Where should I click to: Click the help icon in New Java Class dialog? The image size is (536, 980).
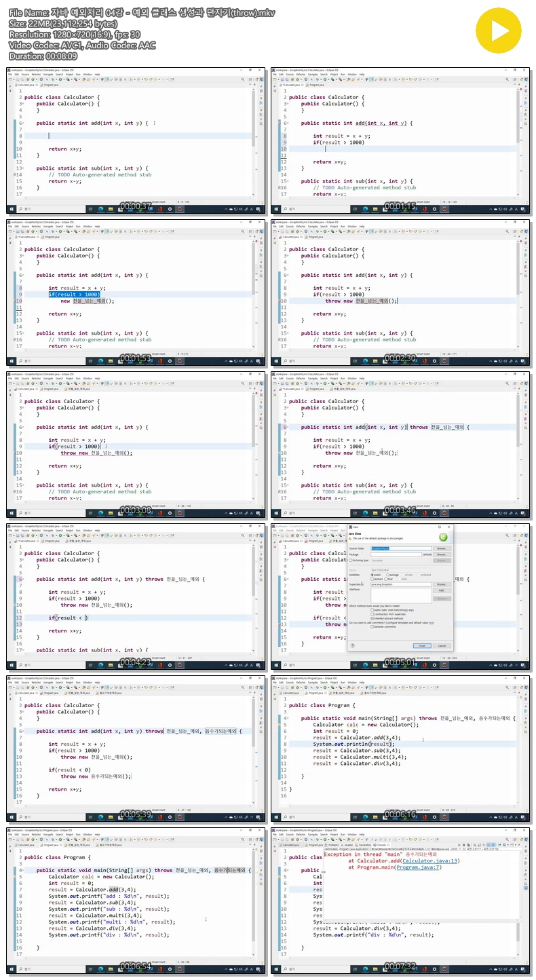click(x=352, y=645)
